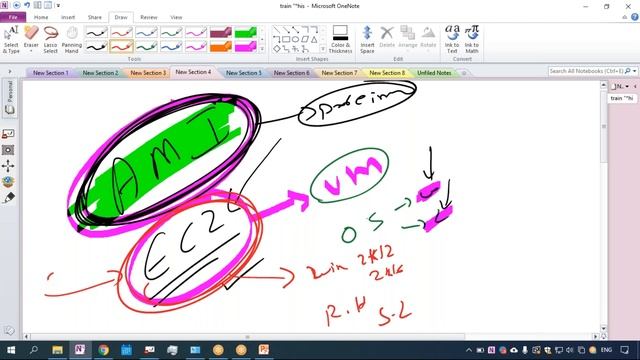Click the move arrows icon in the left sidebar
Screen dimensions: 640x360
click(x=8, y=166)
